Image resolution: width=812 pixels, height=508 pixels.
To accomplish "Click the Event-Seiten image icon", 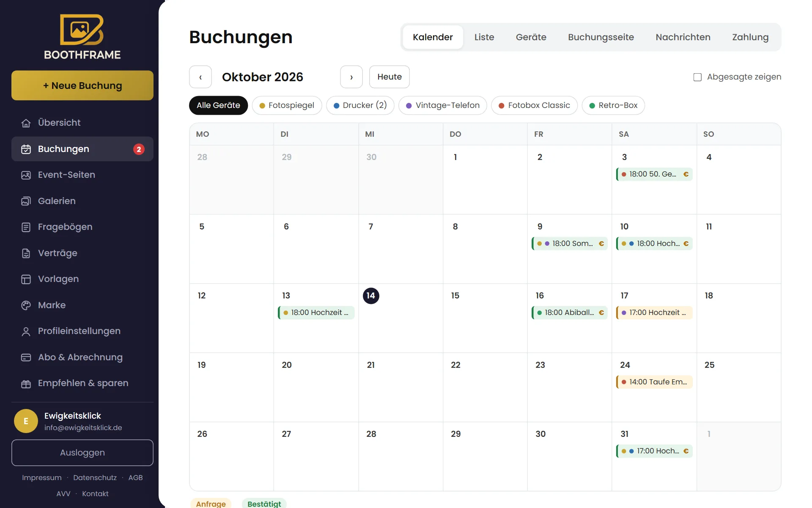I will point(26,175).
